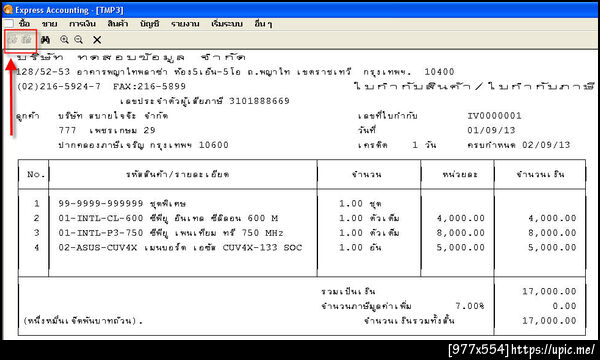Viewport: 600px width, 360px height.
Task: Open the รายงาน menu
Action: click(185, 24)
